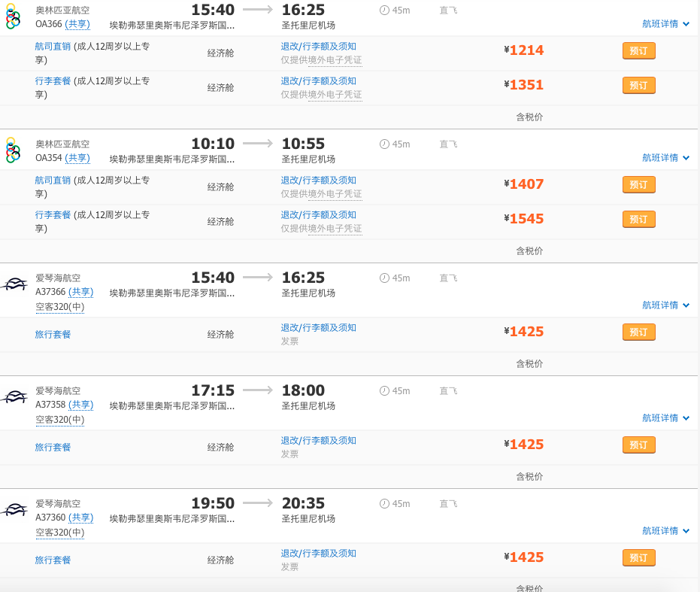Open the 旅行套餐 link for flight A37366
700x592 pixels.
tap(53, 334)
